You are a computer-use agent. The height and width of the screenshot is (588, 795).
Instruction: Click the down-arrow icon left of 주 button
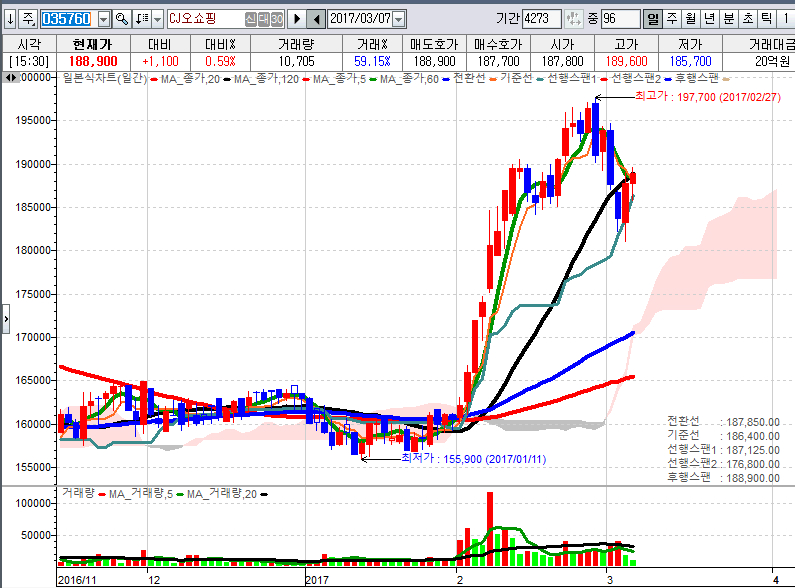pyautogui.click(x=9, y=19)
